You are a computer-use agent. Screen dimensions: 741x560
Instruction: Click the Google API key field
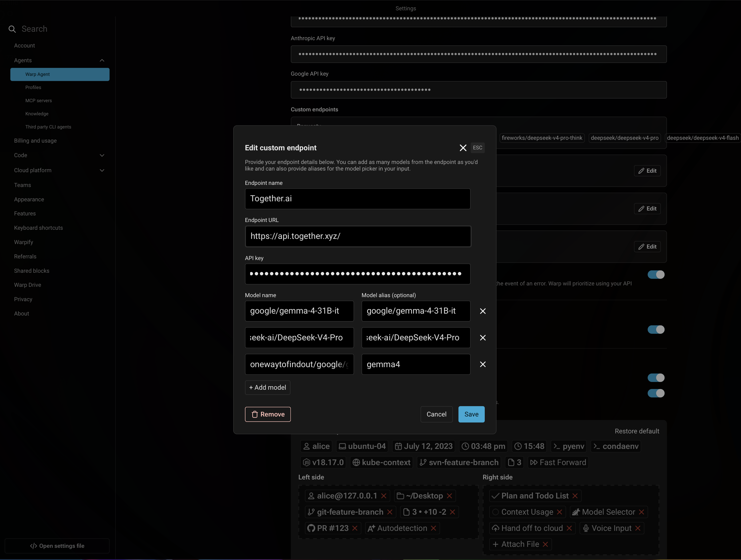pyautogui.click(x=478, y=90)
